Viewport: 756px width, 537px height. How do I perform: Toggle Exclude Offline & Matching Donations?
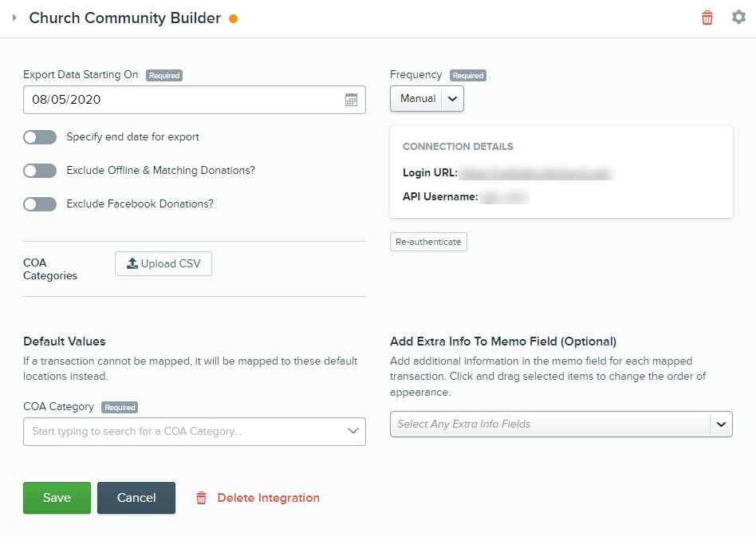tap(40, 171)
